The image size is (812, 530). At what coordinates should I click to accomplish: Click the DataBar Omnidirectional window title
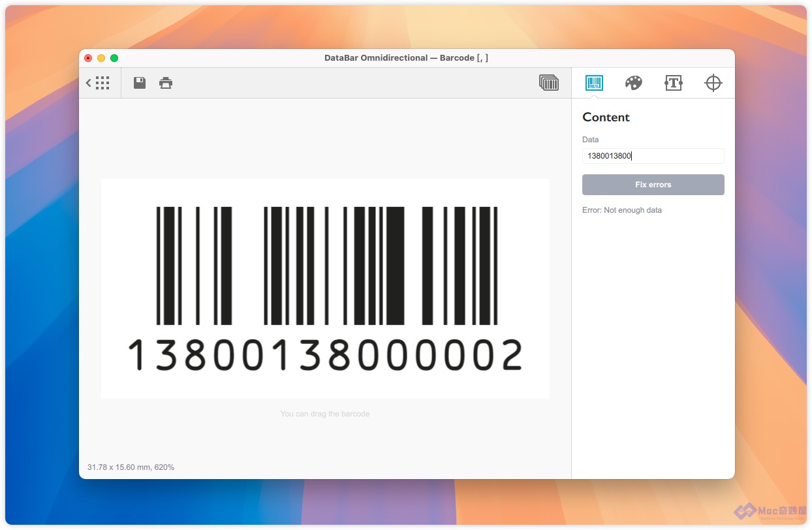pos(406,58)
